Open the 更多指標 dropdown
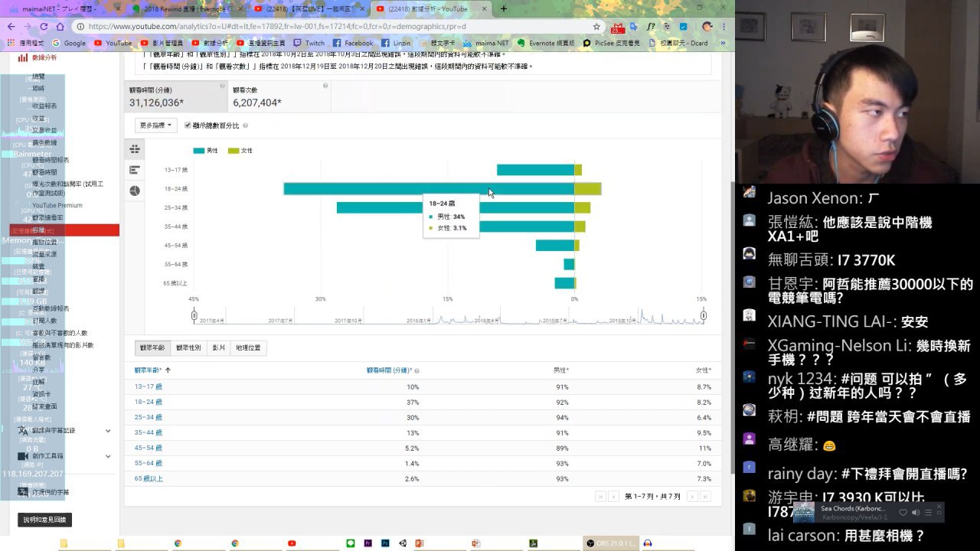The width and height of the screenshot is (980, 551). 156,126
